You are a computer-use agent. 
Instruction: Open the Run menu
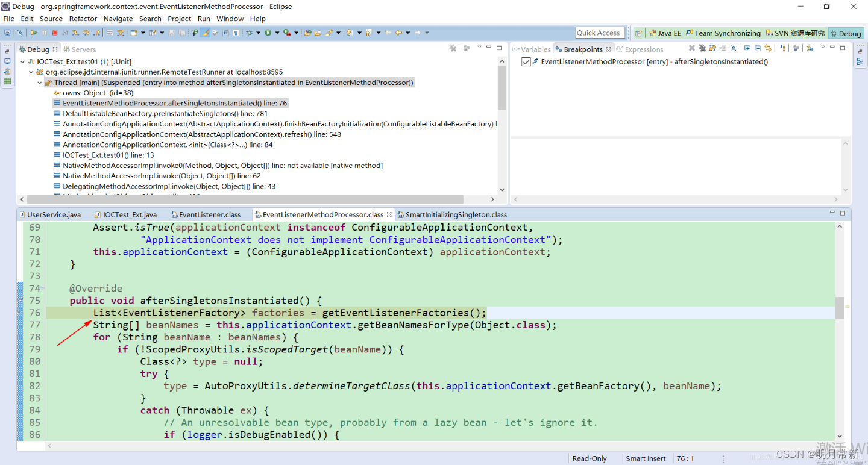tap(204, 19)
